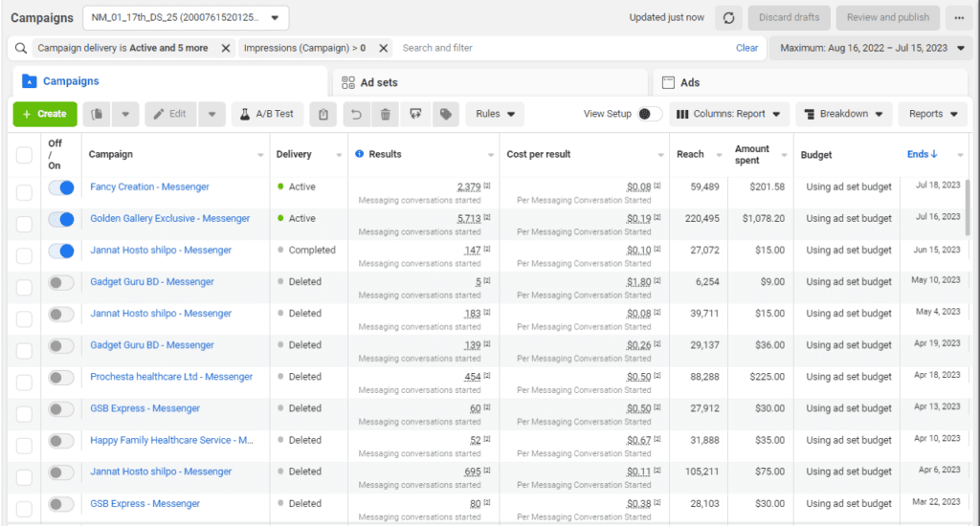This screenshot has width=980, height=526.
Task: Click the table vertical scrollbar
Action: coord(969,208)
